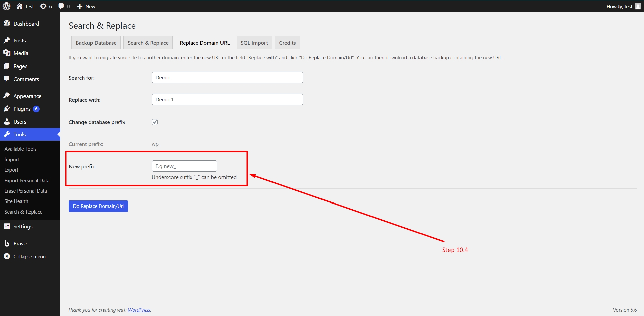
Task: Open Erase Personal Data submenu
Action: coord(26,191)
